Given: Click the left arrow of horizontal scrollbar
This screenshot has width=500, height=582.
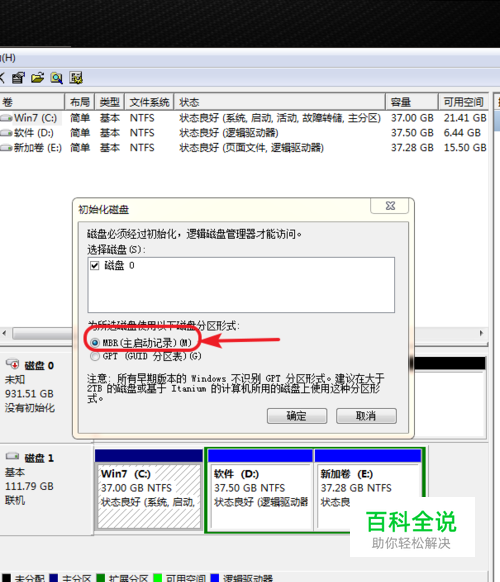Looking at the screenshot, I should 4,333.
